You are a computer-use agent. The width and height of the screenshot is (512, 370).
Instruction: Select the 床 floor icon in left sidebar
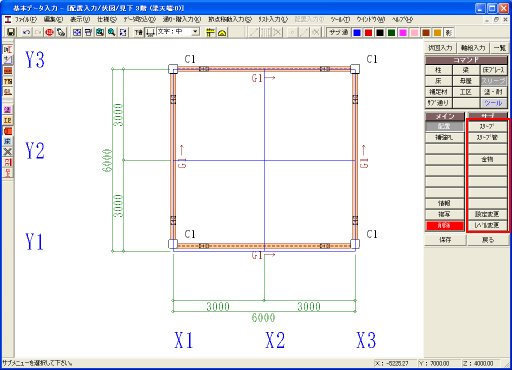tap(8, 141)
